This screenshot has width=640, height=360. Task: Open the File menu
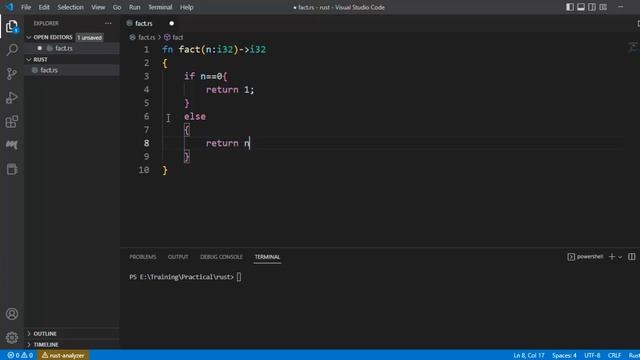[26, 7]
